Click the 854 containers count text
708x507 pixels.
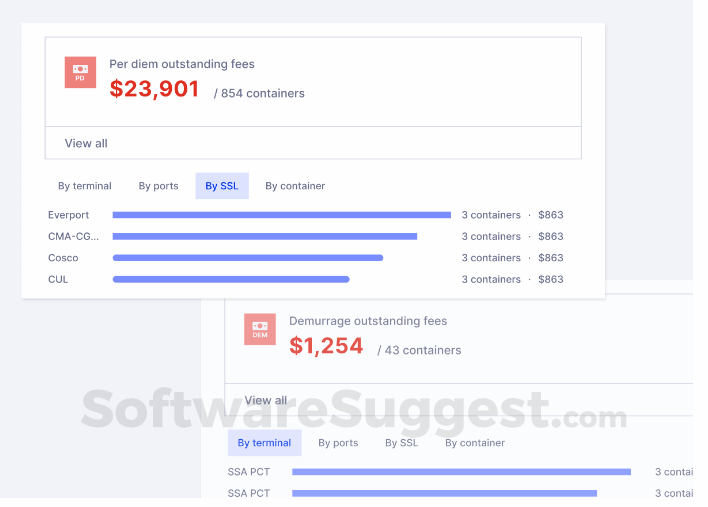tap(262, 94)
